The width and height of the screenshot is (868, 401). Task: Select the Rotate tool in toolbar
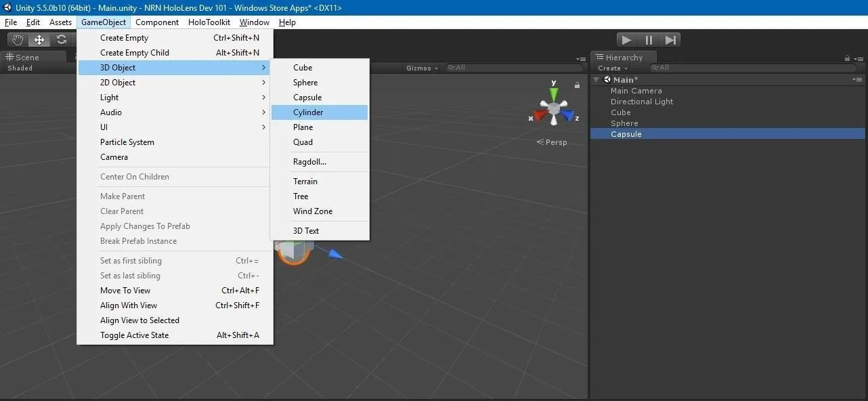point(61,40)
